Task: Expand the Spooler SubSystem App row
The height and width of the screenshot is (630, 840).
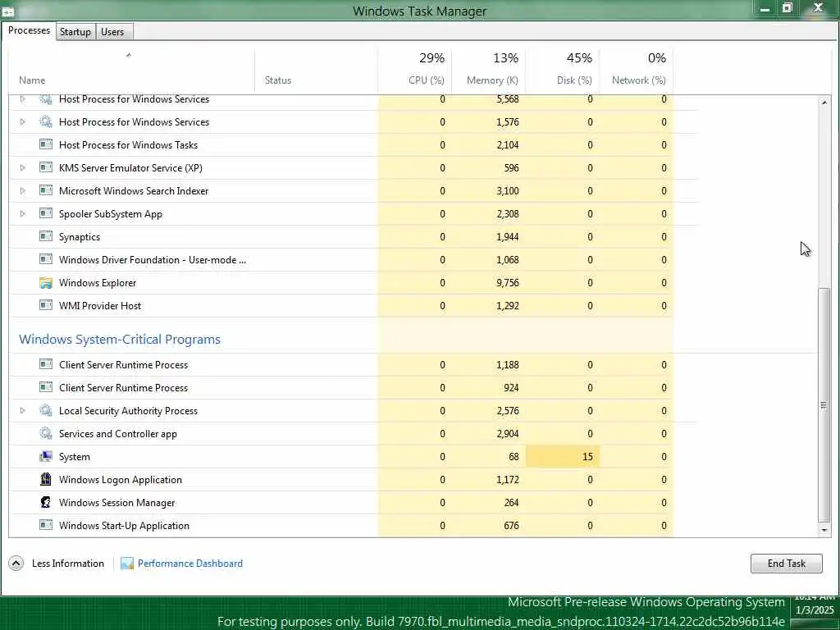Action: (22, 214)
